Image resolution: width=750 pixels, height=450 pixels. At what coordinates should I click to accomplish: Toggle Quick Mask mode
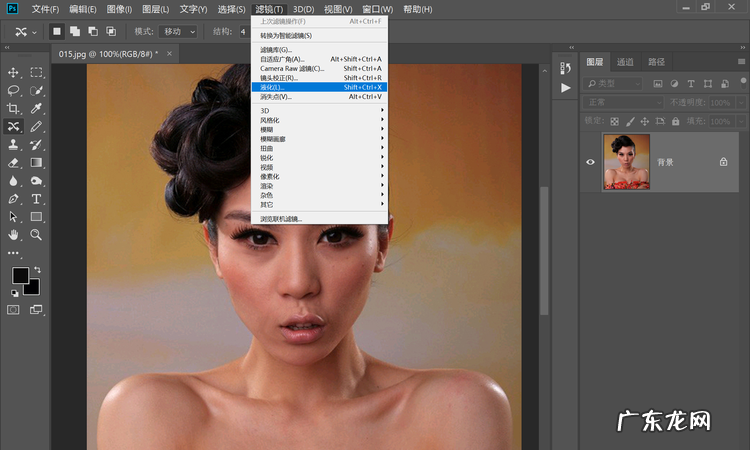[14, 310]
